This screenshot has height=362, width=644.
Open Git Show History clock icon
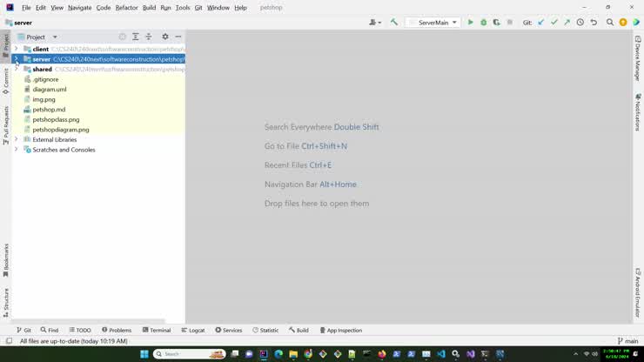pyautogui.click(x=580, y=23)
